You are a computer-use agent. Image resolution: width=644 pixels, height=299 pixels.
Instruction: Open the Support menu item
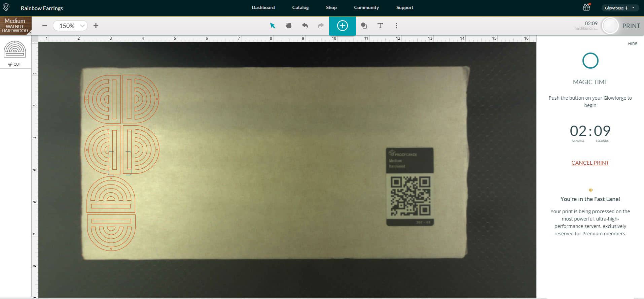[x=405, y=7]
